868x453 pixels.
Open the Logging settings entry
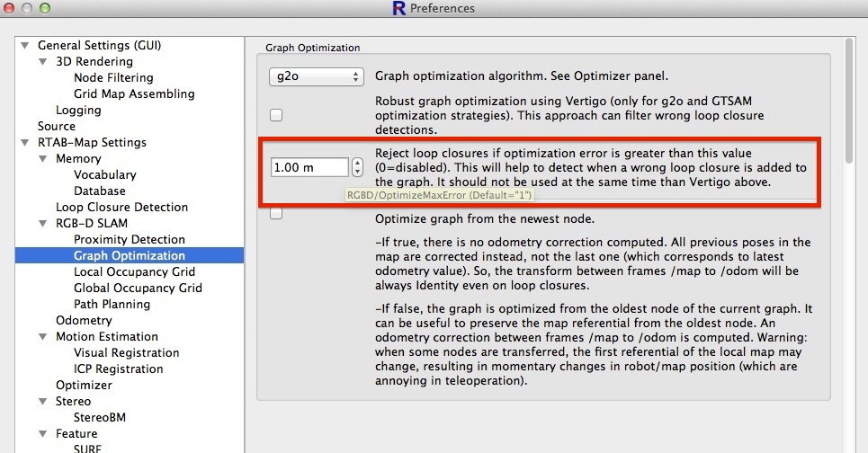pyautogui.click(x=78, y=110)
